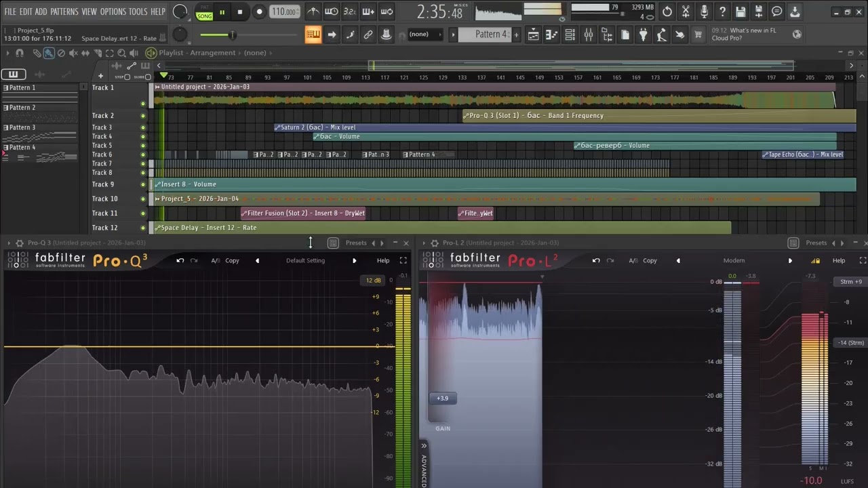This screenshot has width=868, height=488.
Task: Mute Track 12 using its green LED
Action: 143,228
